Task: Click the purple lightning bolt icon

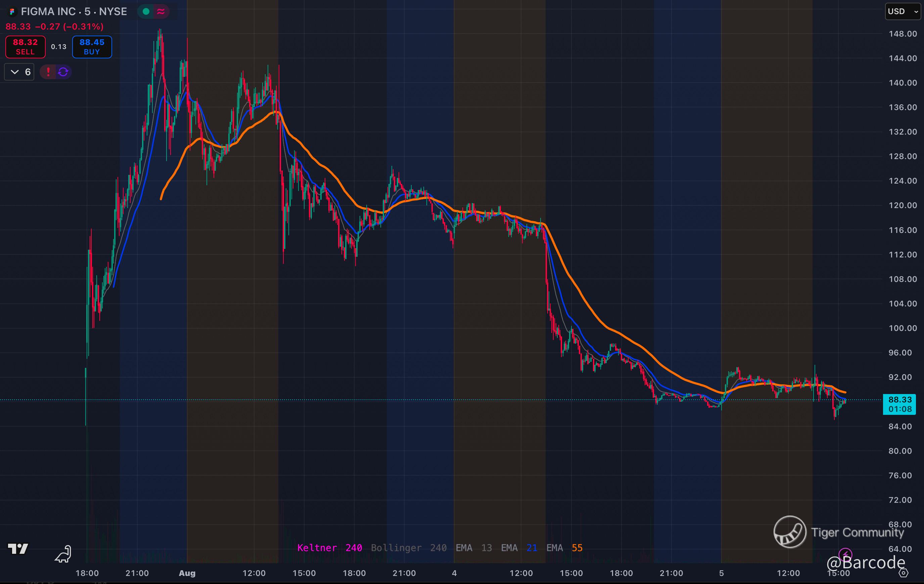Action: (x=845, y=554)
